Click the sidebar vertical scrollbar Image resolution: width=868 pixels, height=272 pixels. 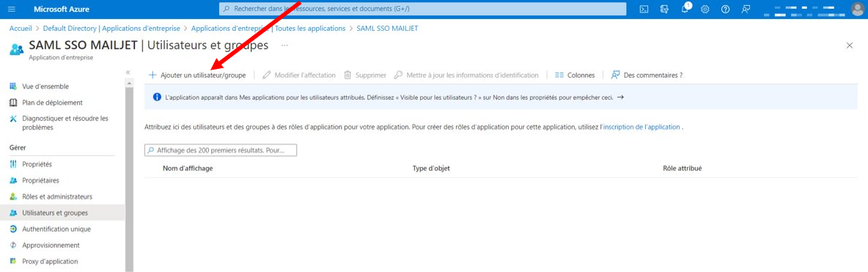click(130, 180)
